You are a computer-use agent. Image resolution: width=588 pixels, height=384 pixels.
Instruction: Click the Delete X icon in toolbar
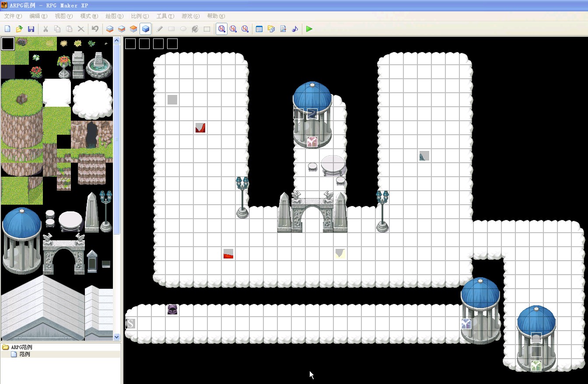81,29
